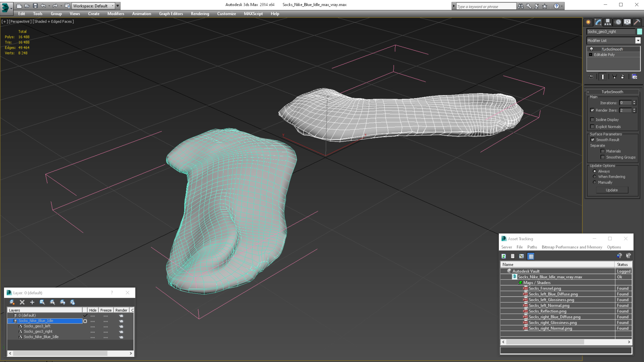Open the MAXScript menu
Image resolution: width=644 pixels, height=362 pixels.
coord(253,14)
